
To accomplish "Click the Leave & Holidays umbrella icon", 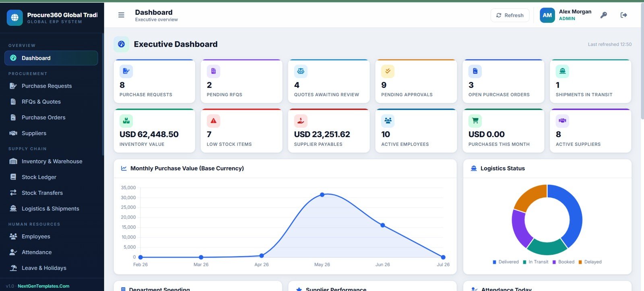I will coord(13,268).
